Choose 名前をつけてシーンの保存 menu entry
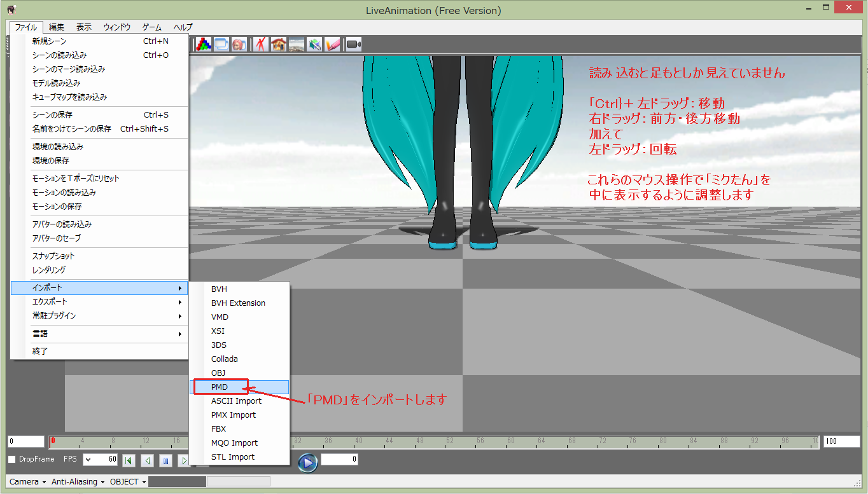868x494 pixels. (99, 129)
